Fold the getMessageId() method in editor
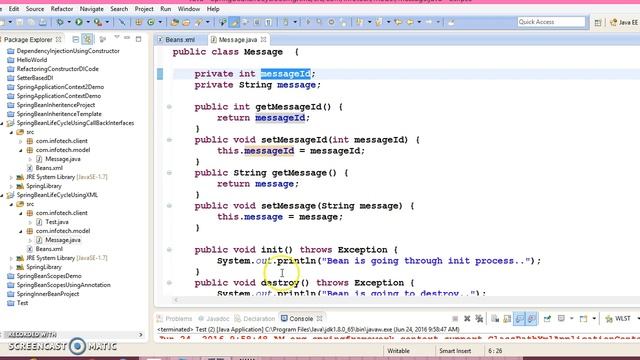The image size is (640, 360). point(169,107)
